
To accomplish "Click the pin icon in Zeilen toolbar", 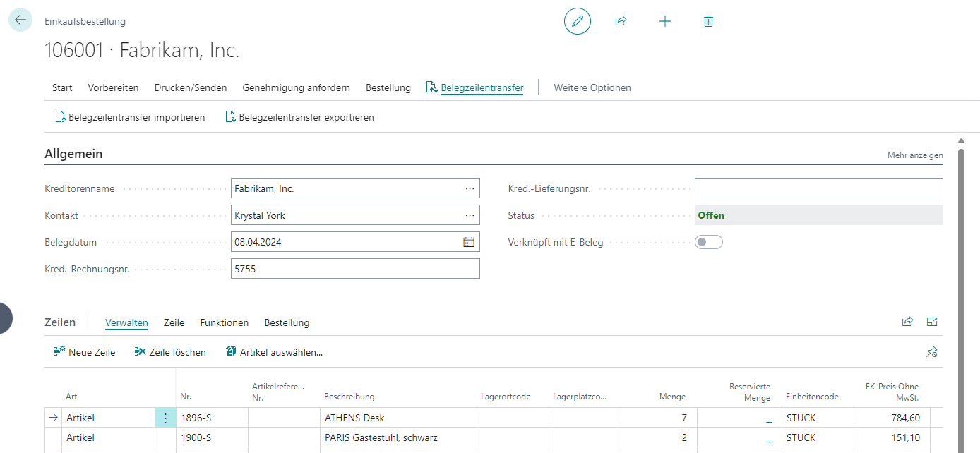I will [932, 352].
